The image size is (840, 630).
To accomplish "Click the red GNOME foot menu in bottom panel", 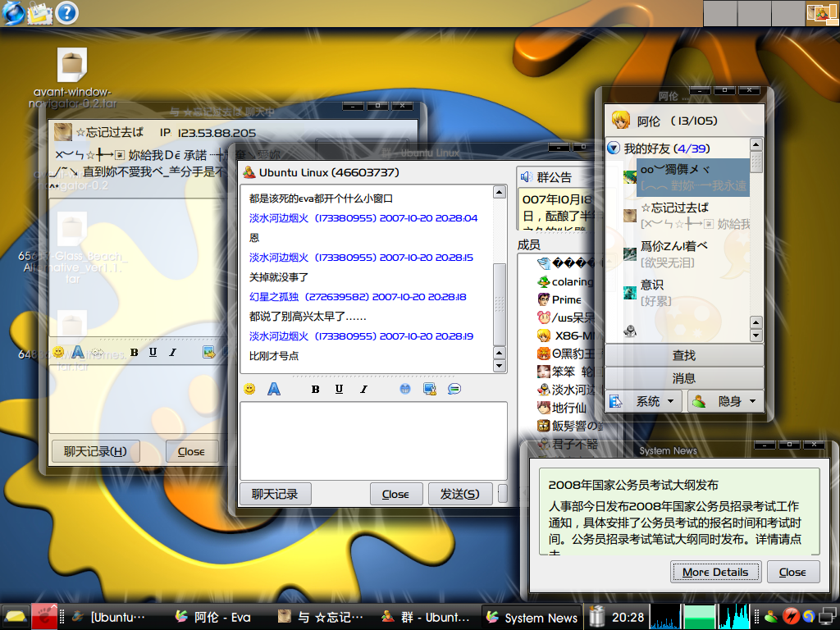I will click(44, 617).
